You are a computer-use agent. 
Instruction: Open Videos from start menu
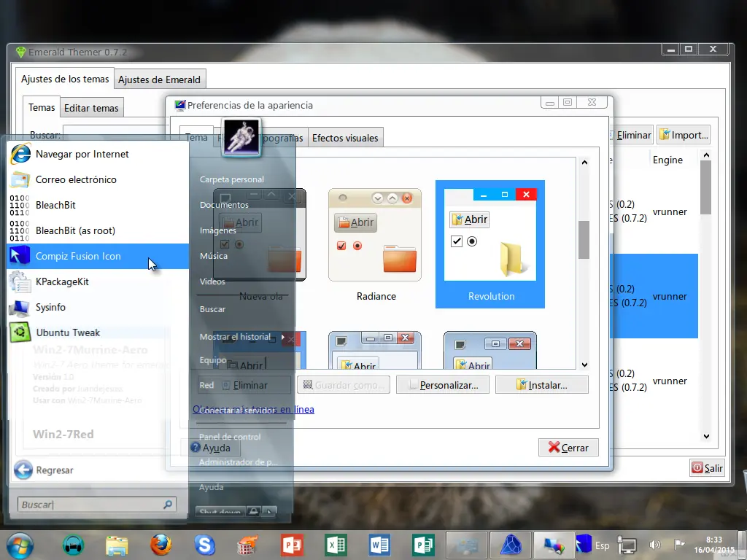pyautogui.click(x=212, y=281)
